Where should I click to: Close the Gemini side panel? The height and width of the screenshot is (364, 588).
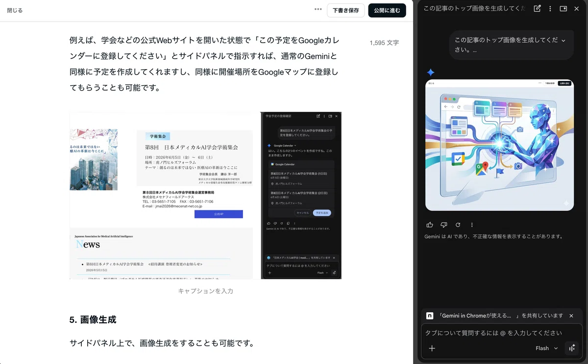(x=576, y=8)
